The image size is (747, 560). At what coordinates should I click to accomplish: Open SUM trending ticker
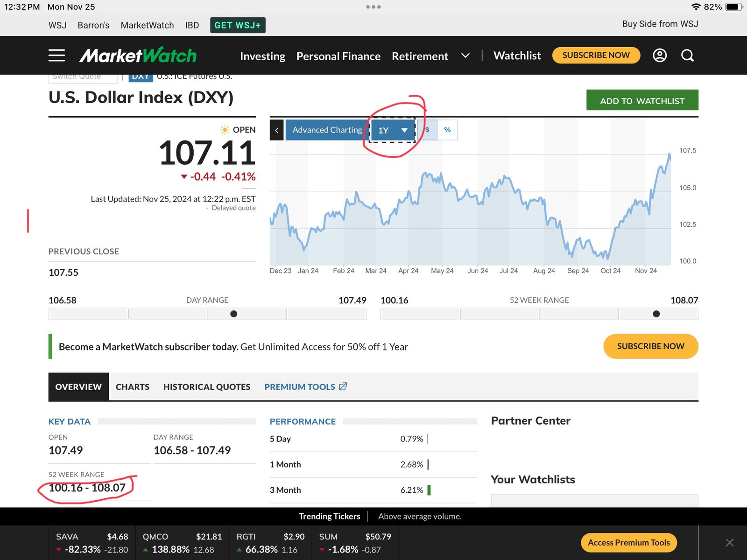tap(355, 543)
